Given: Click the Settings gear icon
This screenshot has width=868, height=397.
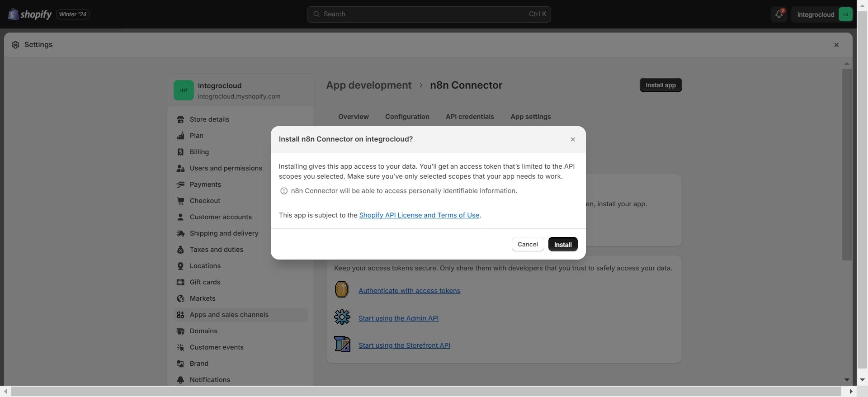Looking at the screenshot, I should click(15, 45).
